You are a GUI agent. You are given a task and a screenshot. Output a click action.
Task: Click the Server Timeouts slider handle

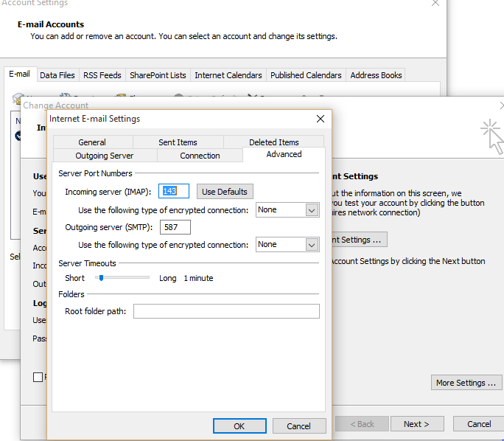101,278
